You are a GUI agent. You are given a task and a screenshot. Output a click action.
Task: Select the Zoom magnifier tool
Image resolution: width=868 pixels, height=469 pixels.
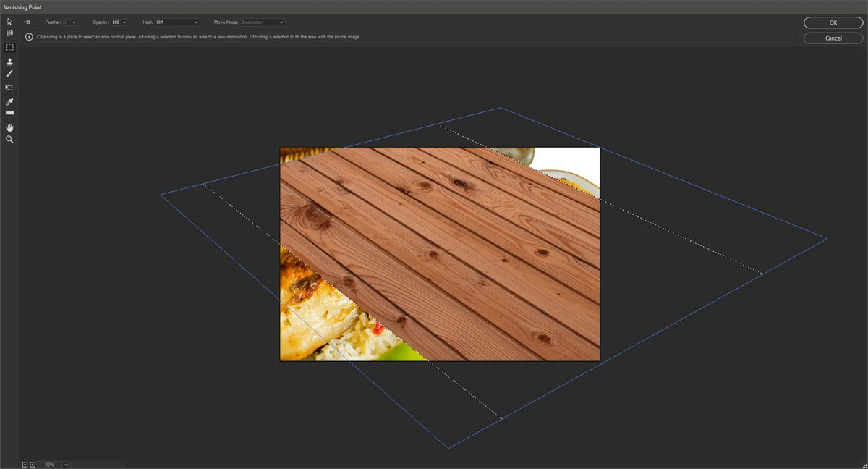pos(9,139)
